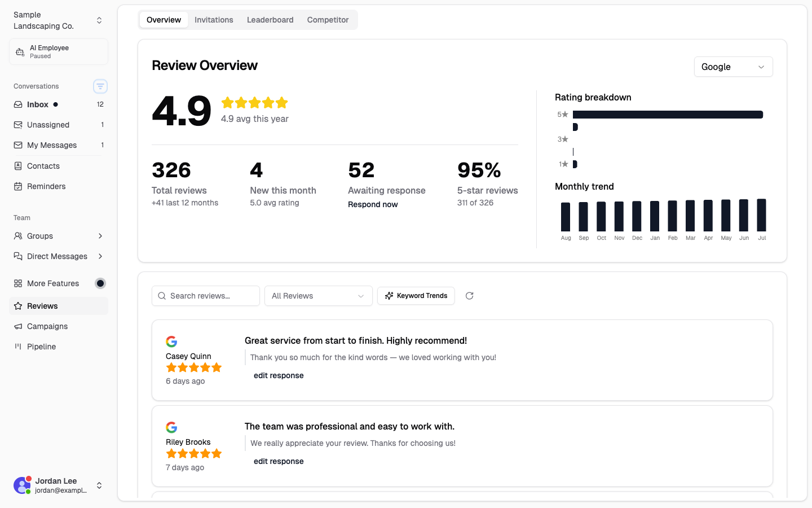Click the sparkle icon in Keyword Trends
Image resolution: width=812 pixels, height=508 pixels.
pyautogui.click(x=389, y=296)
